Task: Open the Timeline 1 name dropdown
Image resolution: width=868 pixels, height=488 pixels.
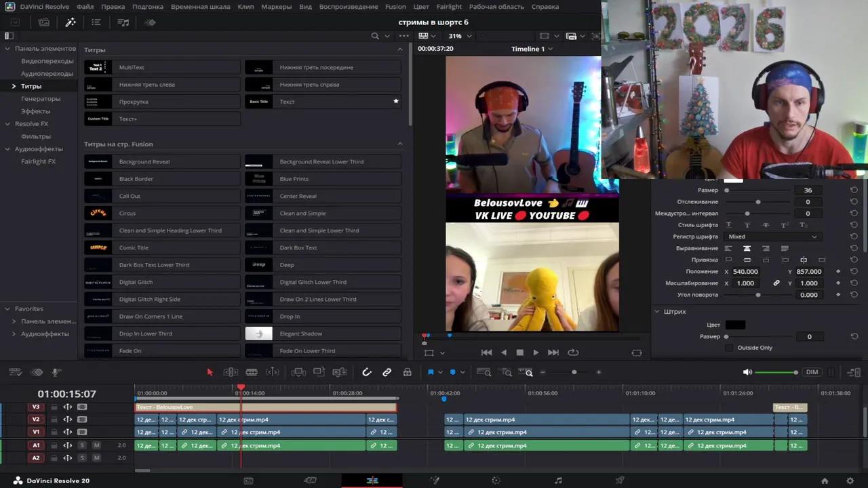Action: click(532, 49)
